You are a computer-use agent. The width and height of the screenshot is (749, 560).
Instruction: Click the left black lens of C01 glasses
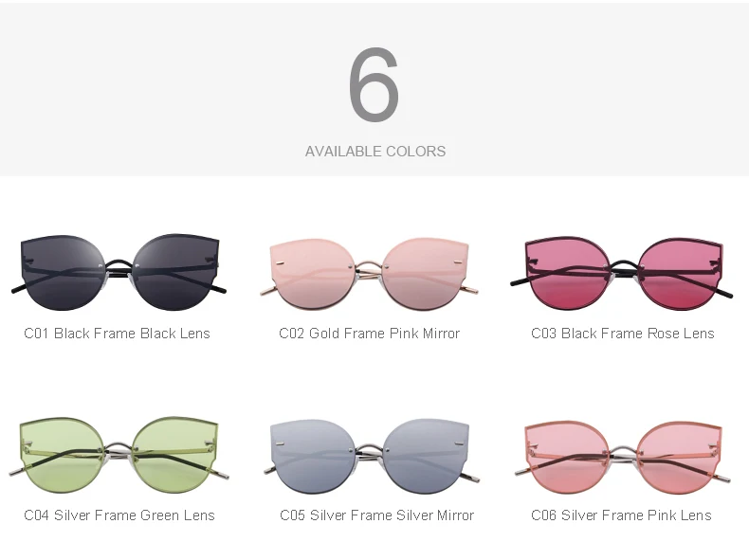(x=64, y=272)
